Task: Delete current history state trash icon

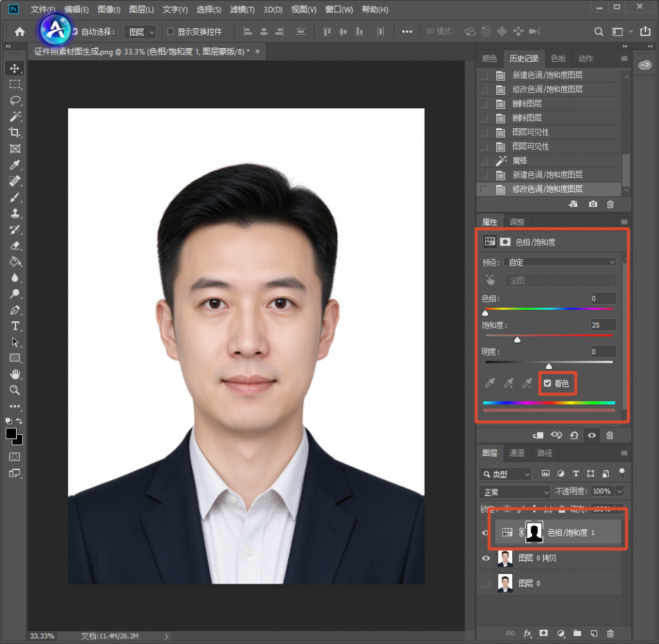Action: coord(610,204)
